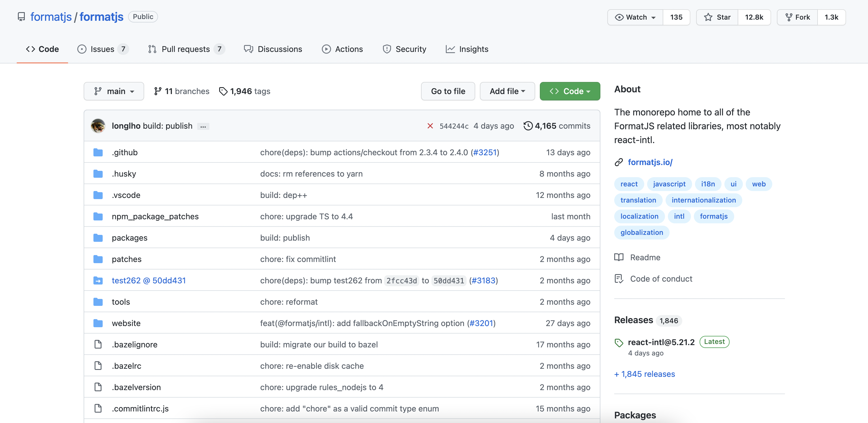Click the release tag icon beside react-intl@5.21.2
868x423 pixels.
(x=619, y=343)
